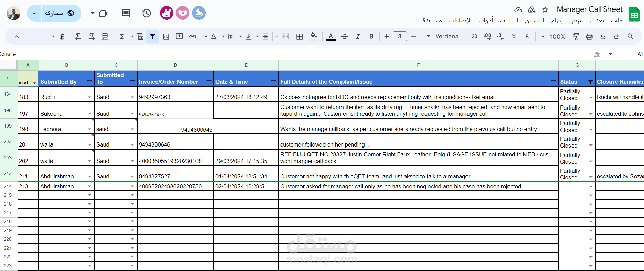Open vertical align options
The height and width of the screenshot is (271, 644).
(x=248, y=36)
